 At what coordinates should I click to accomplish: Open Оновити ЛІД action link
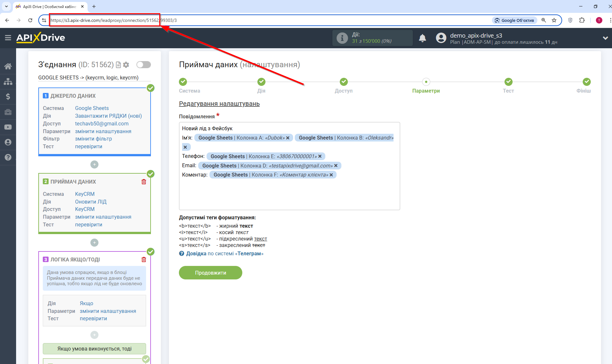[x=91, y=202]
